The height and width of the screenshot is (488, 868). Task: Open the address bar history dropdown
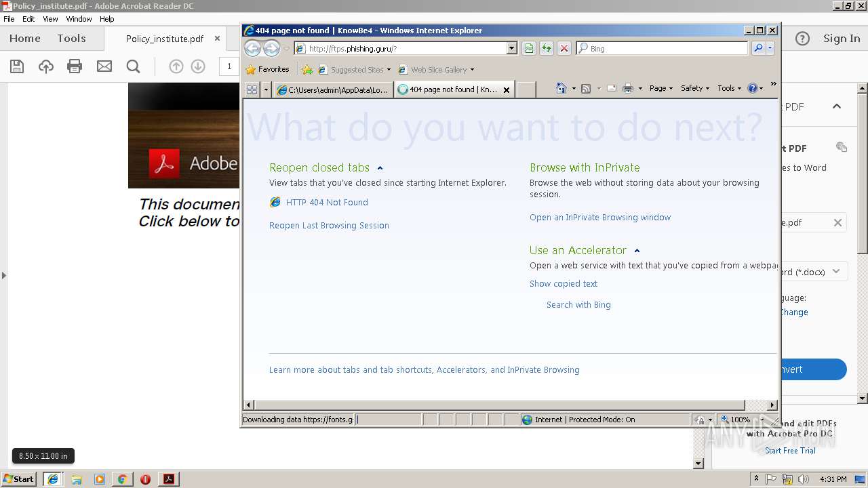[x=512, y=48]
